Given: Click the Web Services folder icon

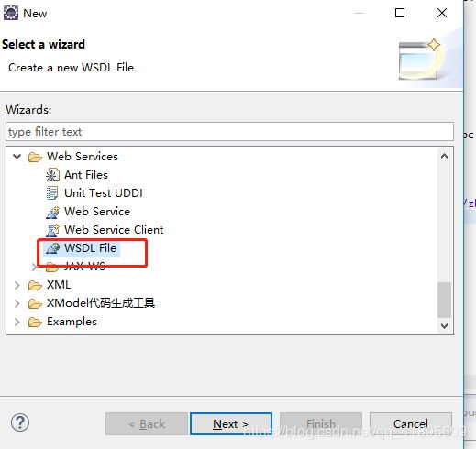Looking at the screenshot, I should click(x=35, y=157).
